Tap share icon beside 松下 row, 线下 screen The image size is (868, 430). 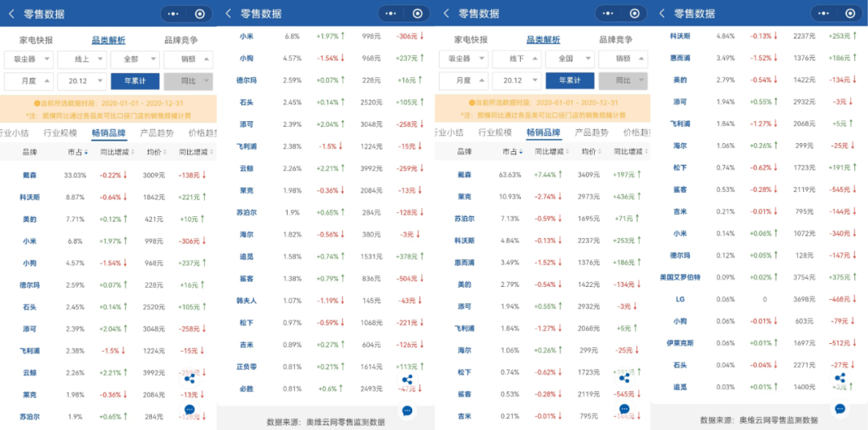coord(624,379)
